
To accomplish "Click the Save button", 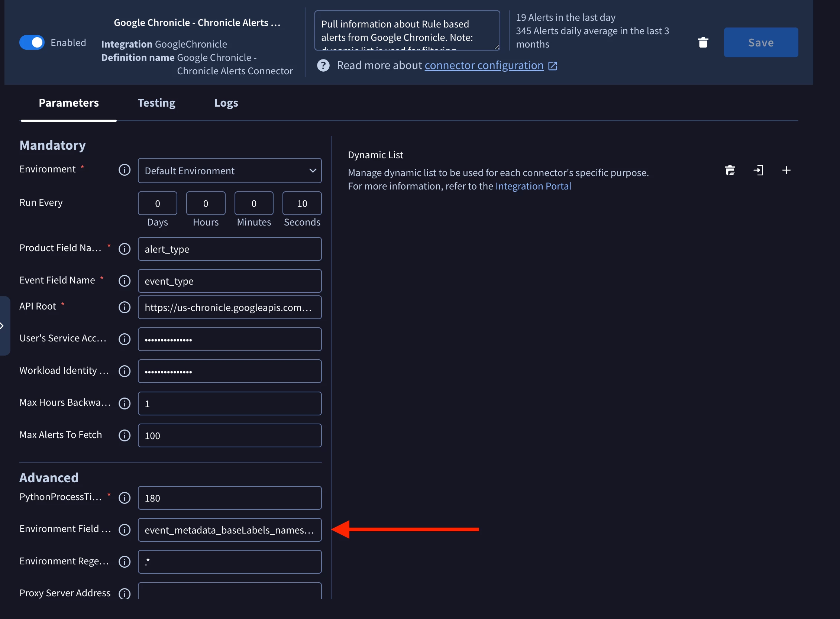I will 760,42.
